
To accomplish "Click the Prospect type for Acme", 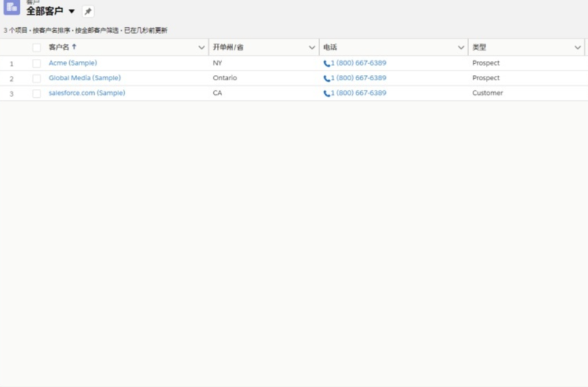I will pos(486,63).
